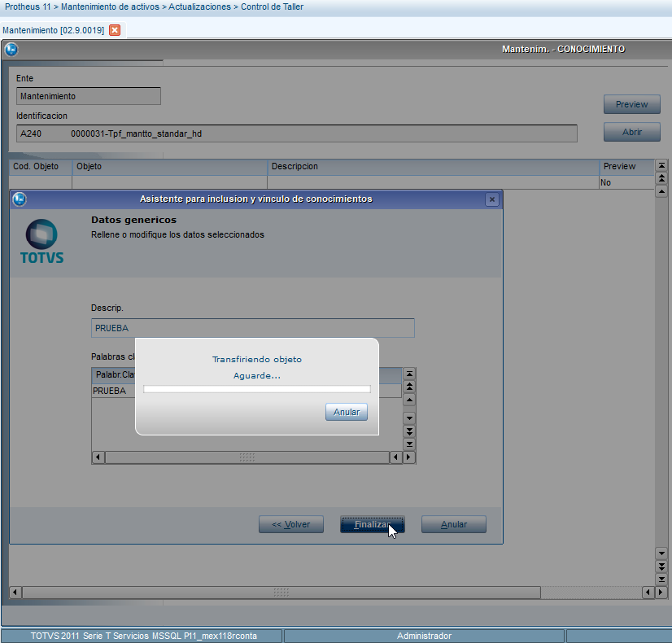Open the Mantenimiento [02.9.0019] tab
The height and width of the screenshot is (643, 672).
(53, 30)
